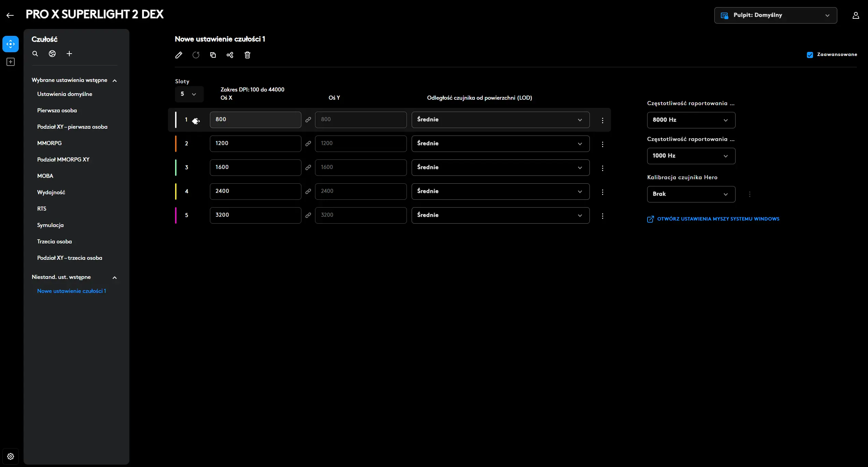Toggle XY axis link for slot 3

pos(308,168)
